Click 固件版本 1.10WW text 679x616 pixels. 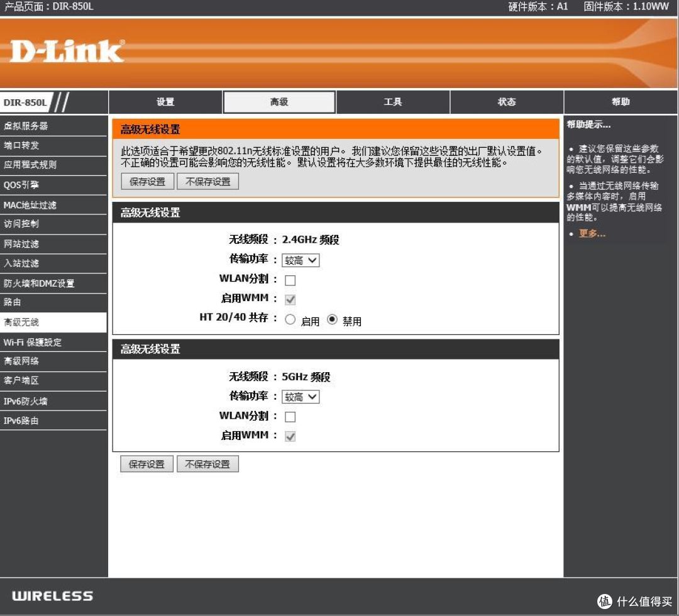626,6
